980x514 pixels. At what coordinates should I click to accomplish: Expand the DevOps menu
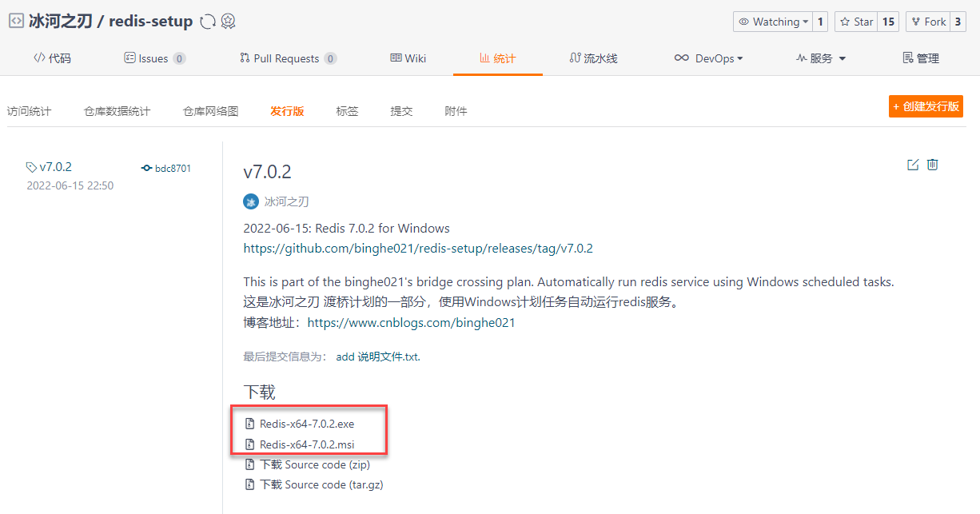tap(708, 58)
